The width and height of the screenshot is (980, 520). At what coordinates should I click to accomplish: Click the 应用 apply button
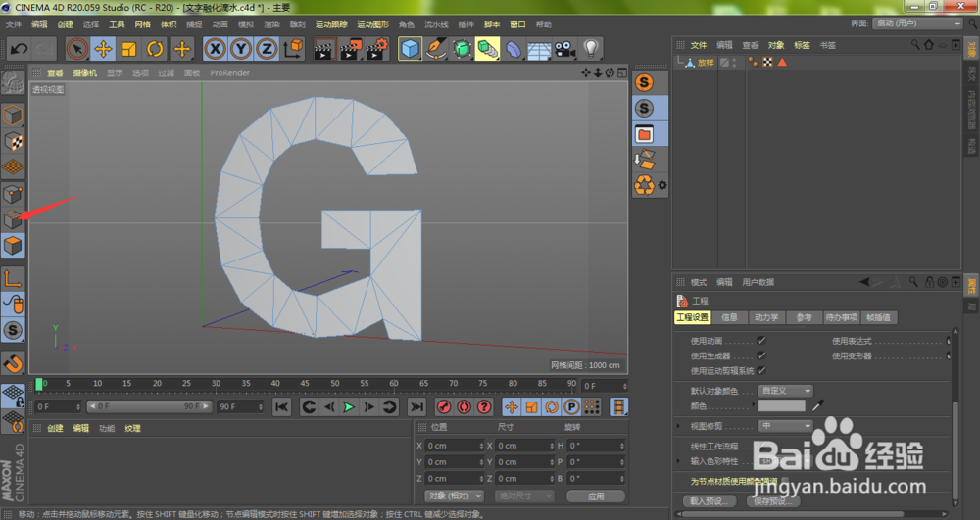pos(596,496)
